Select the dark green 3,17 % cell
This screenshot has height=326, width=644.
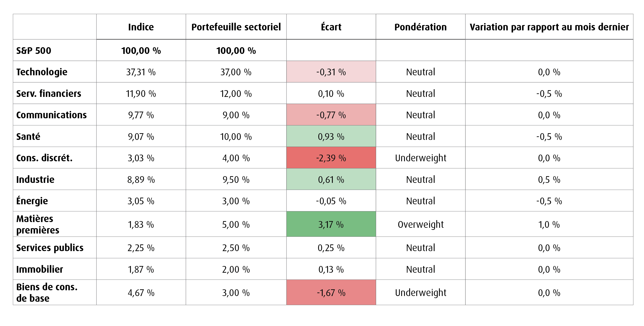tap(331, 224)
